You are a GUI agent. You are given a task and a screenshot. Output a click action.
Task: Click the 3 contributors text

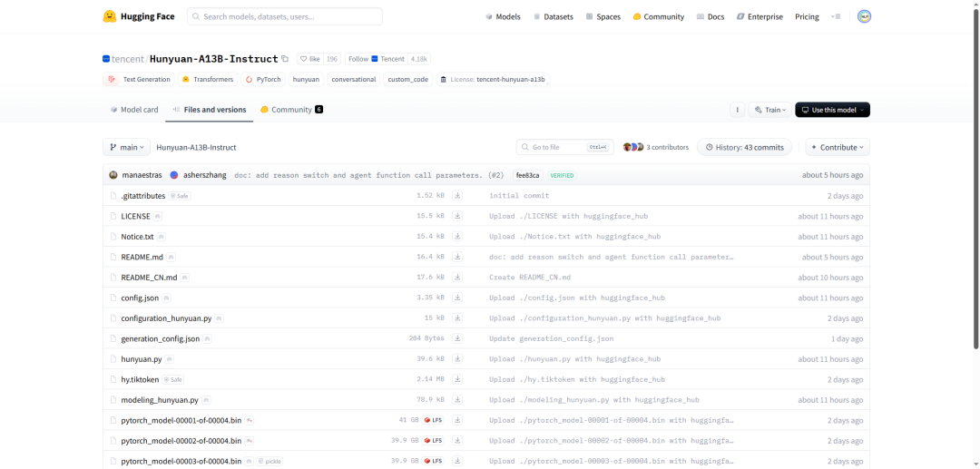point(668,147)
